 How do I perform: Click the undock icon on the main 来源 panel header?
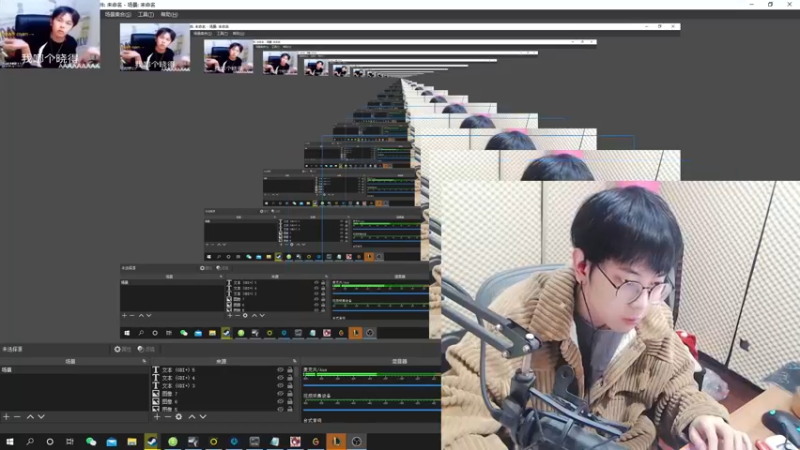coord(294,361)
